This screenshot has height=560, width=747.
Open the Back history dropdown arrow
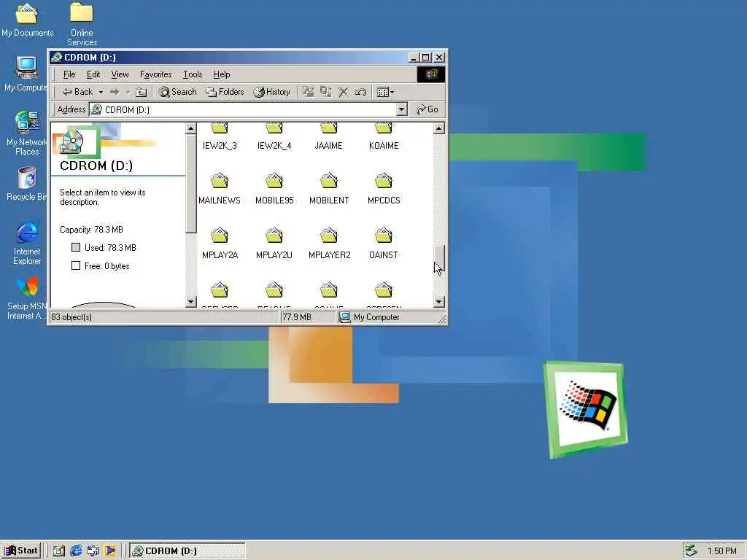101,92
